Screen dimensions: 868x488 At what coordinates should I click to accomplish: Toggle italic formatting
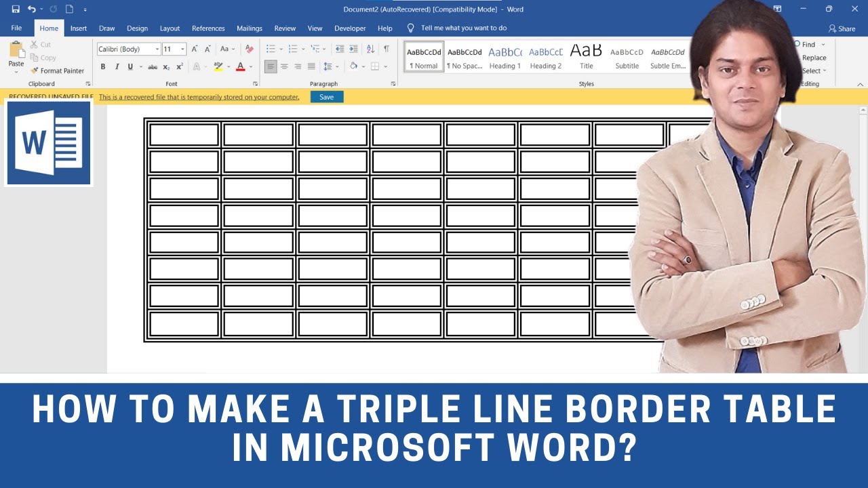pos(117,66)
